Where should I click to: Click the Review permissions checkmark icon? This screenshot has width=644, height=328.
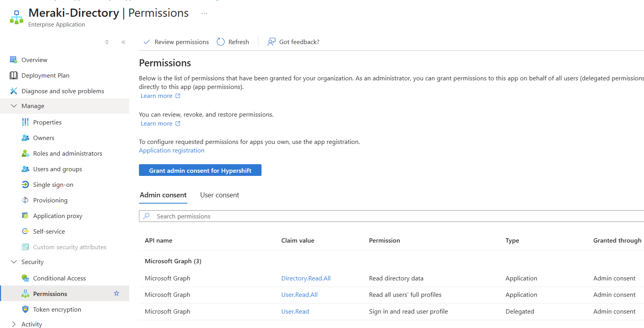(x=147, y=42)
